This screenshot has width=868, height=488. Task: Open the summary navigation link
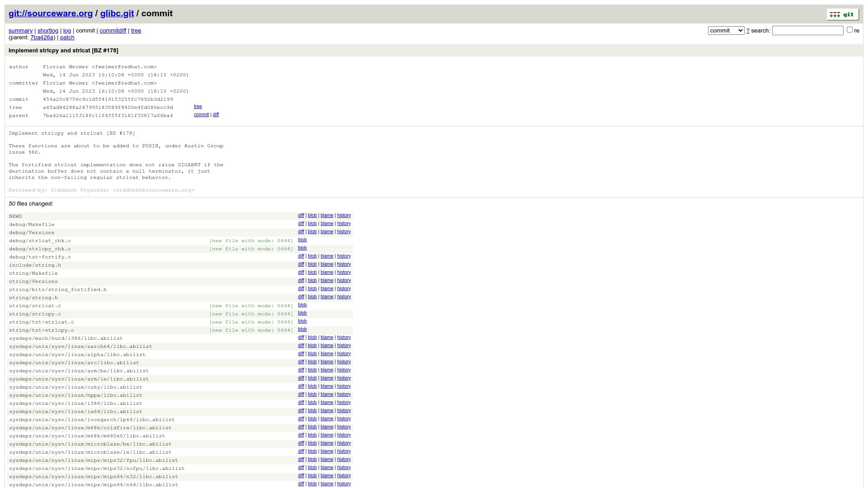point(20,31)
